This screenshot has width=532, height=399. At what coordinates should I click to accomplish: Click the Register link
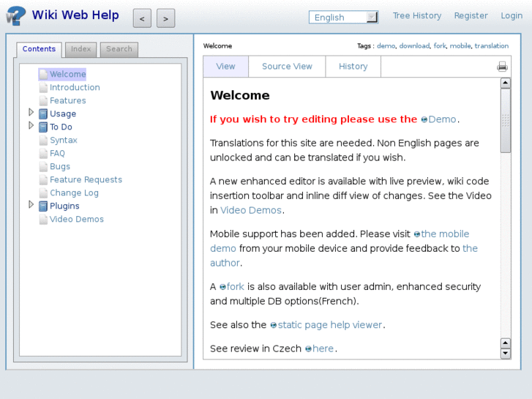[471, 16]
